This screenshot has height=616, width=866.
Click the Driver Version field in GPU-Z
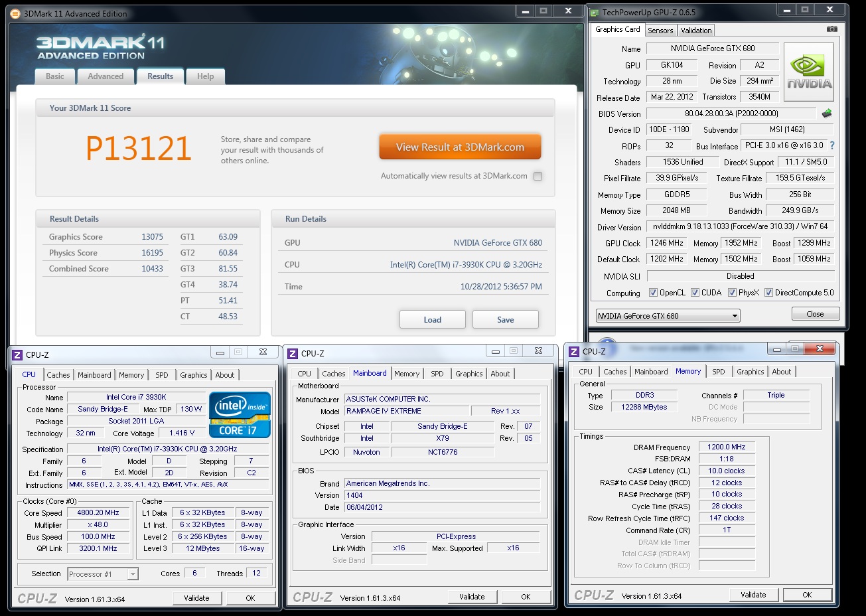point(739,227)
